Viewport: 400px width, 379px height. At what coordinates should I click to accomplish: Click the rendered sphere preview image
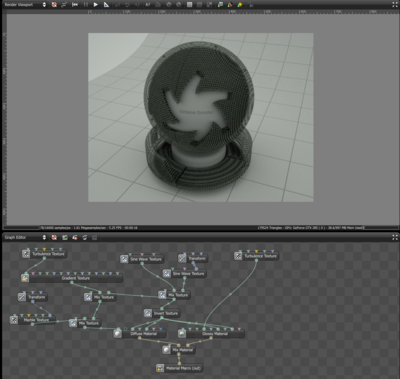click(201, 117)
